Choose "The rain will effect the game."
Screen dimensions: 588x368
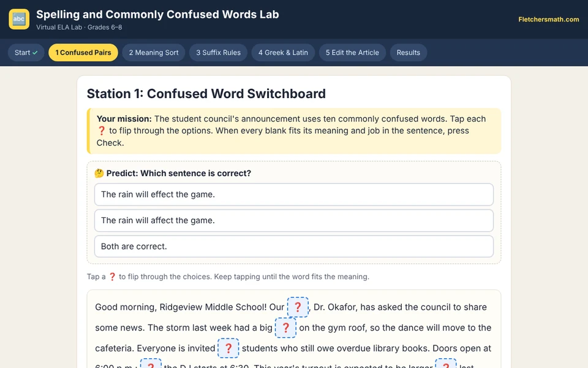(x=294, y=194)
